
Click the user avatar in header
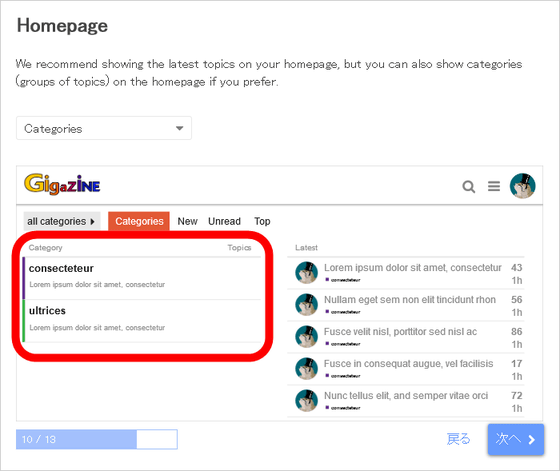[x=522, y=186]
